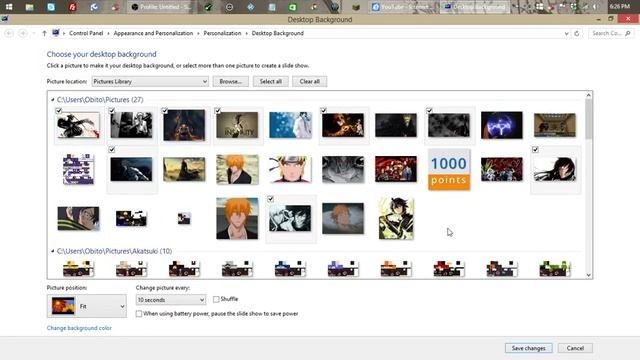The height and width of the screenshot is (360, 640).
Task: Click the picture list scroll up arrow
Action: (x=589, y=95)
